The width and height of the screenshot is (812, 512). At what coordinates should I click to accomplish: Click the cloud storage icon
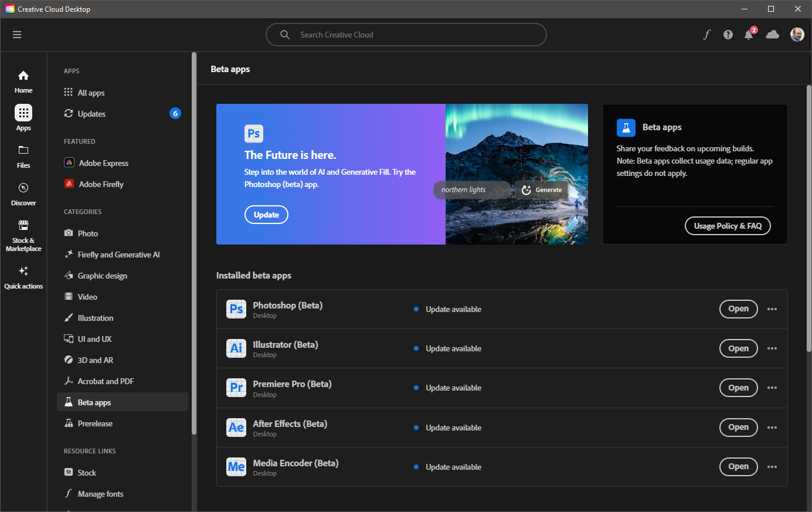(772, 35)
